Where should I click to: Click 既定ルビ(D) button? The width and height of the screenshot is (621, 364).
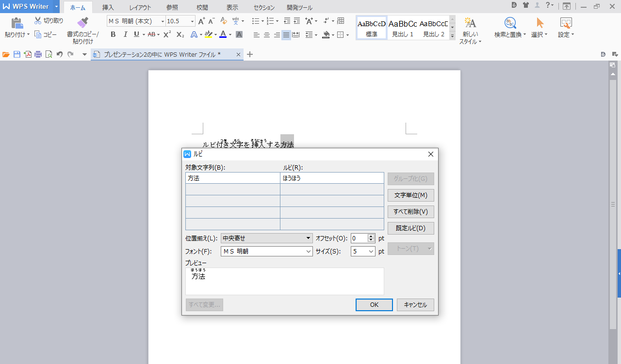point(411,228)
